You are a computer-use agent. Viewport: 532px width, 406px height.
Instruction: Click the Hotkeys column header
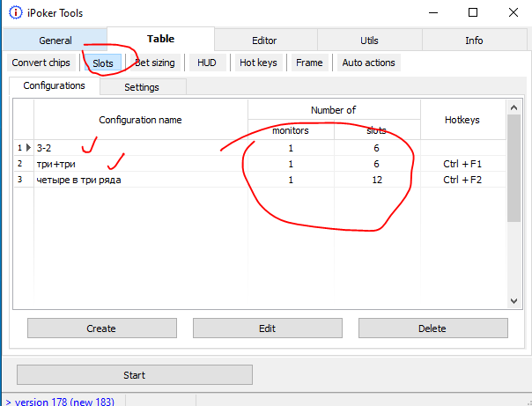click(x=462, y=120)
